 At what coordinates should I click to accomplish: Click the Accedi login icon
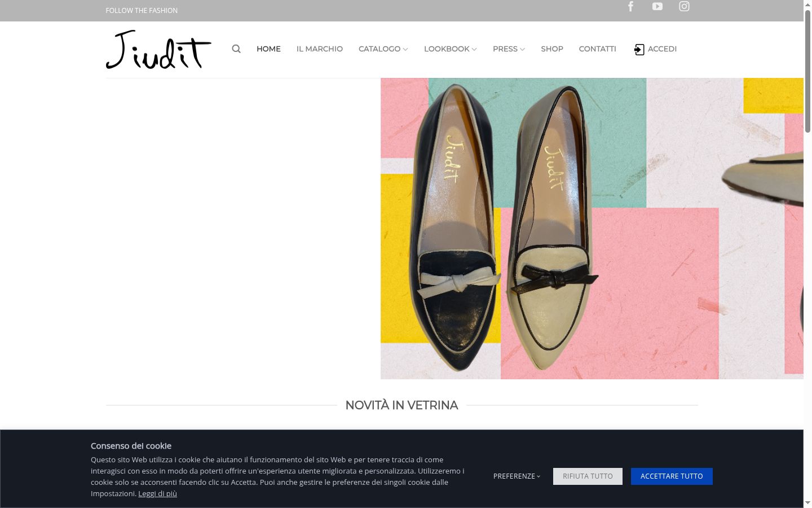[x=639, y=50]
